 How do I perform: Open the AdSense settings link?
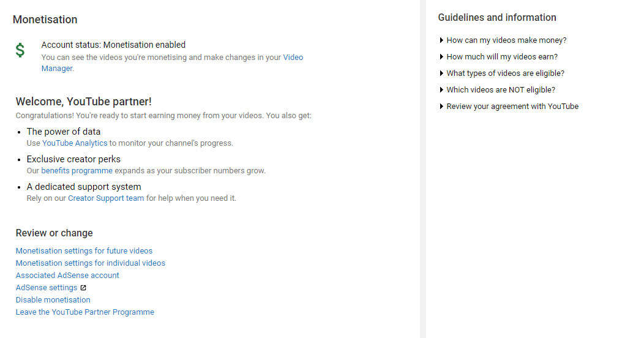tap(47, 288)
